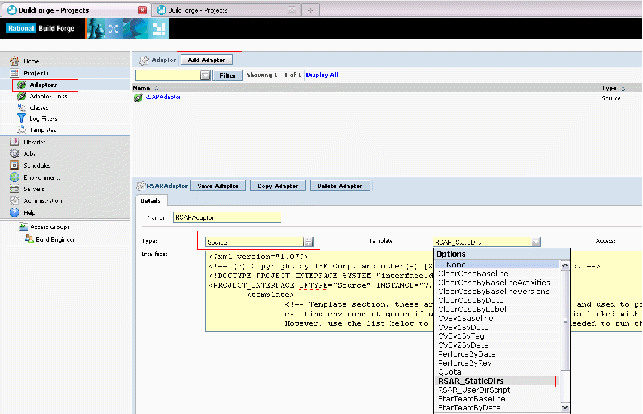643x414 pixels.
Task: Click in the filter text field
Action: (168, 75)
